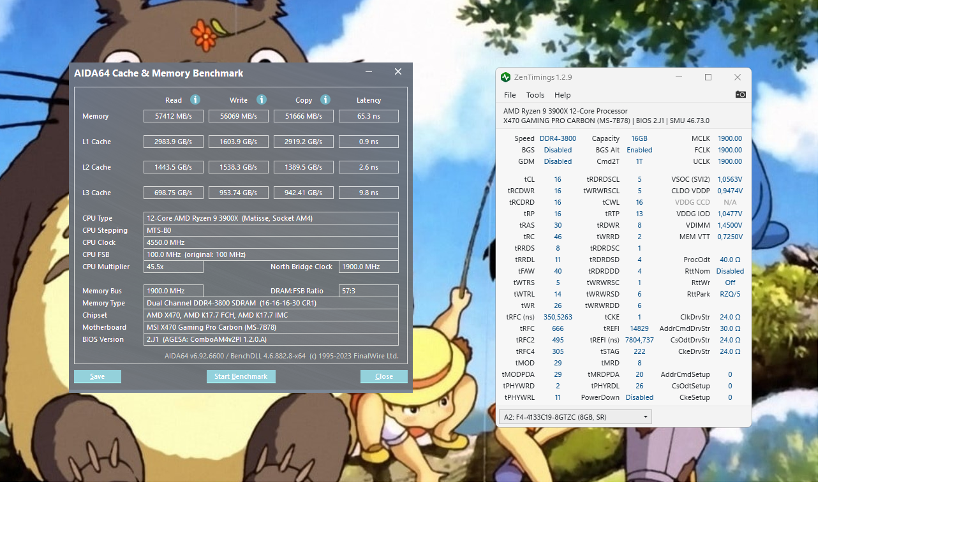This screenshot has width=980, height=551.
Task: Open the Tools menu in ZenTimings
Action: pyautogui.click(x=535, y=95)
